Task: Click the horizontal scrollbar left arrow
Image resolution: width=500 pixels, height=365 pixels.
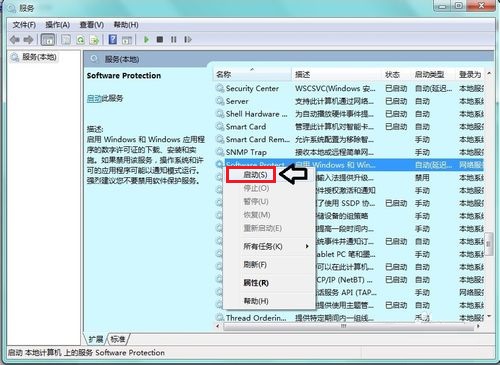Action: pyautogui.click(x=218, y=326)
